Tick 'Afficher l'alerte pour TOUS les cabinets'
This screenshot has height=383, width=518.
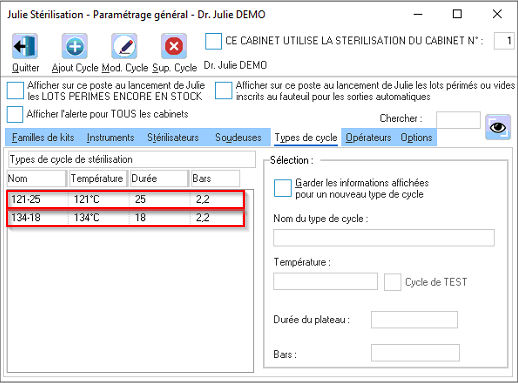[15, 114]
